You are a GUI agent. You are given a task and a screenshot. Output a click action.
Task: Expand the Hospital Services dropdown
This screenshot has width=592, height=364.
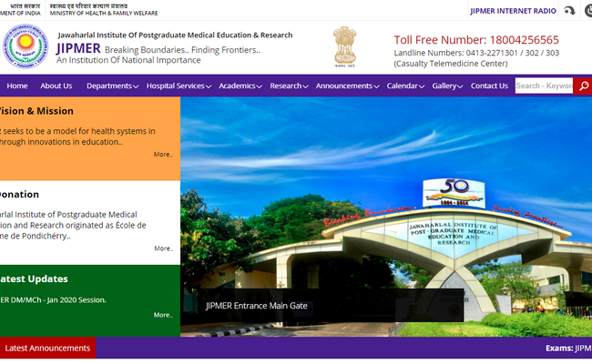coord(181,86)
